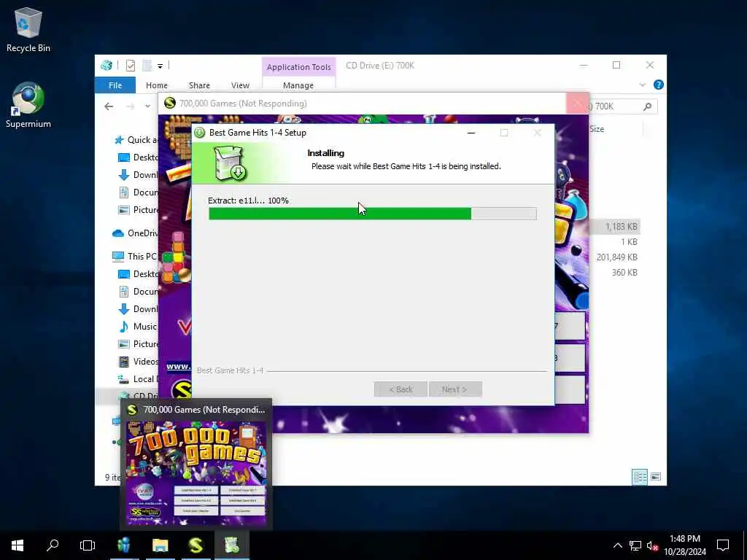
Task: Show hidden system tray icons
Action: click(617, 545)
